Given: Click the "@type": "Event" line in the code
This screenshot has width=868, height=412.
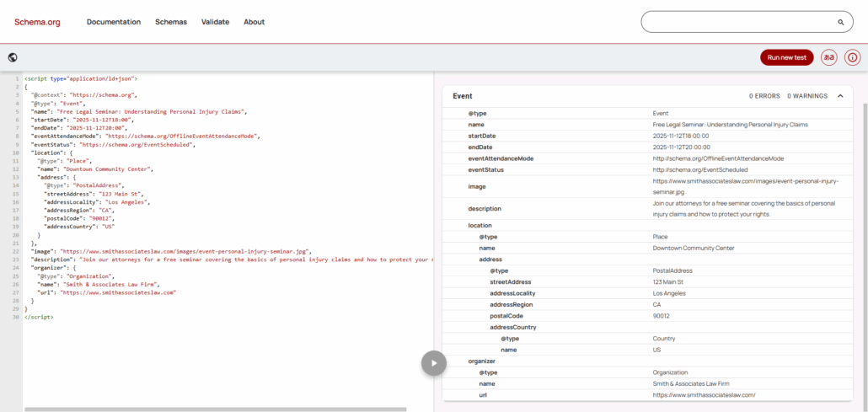Looking at the screenshot, I should (x=61, y=103).
